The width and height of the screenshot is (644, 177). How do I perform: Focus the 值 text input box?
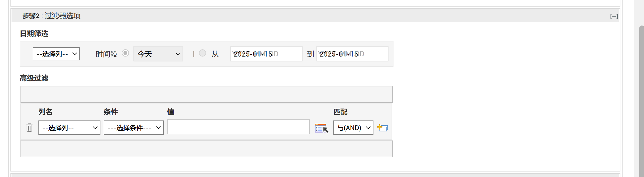click(238, 127)
